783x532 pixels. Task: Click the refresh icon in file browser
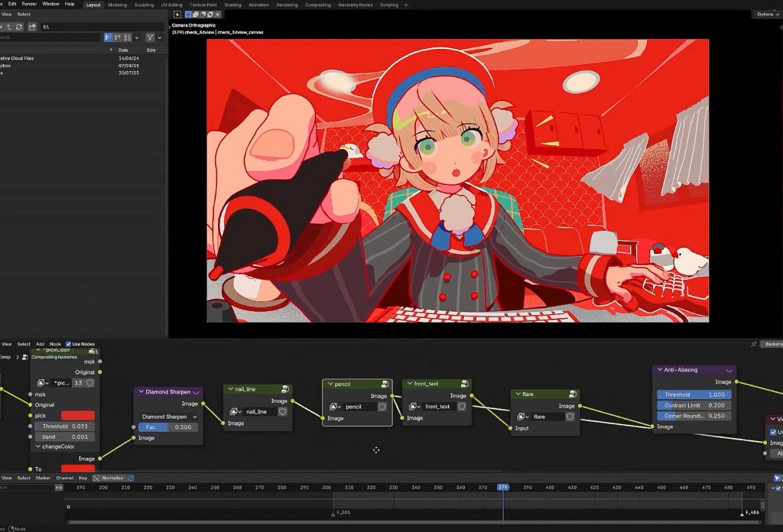19,26
